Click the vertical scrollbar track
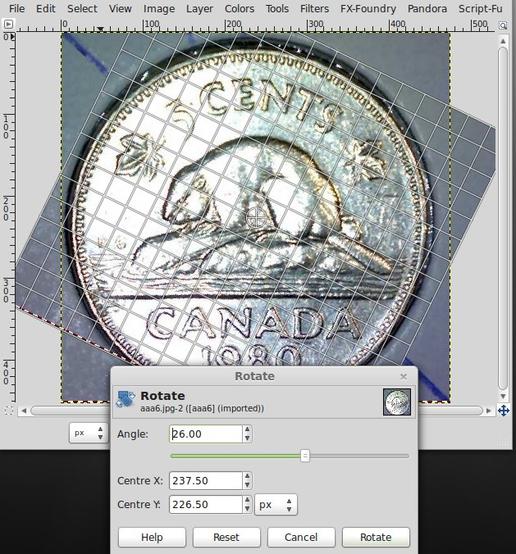 click(x=503, y=219)
